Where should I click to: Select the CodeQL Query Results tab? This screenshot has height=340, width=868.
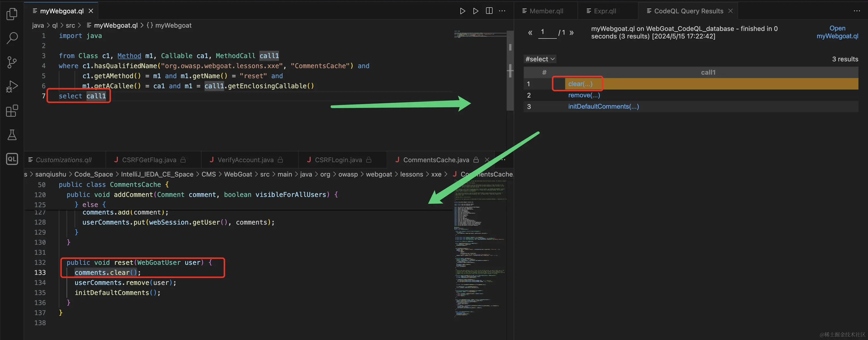688,11
